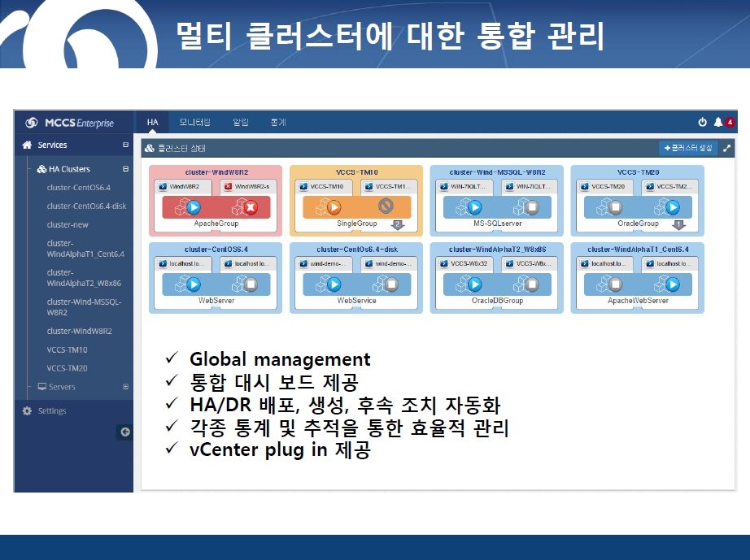
Task: Click the 클러스터 생성 button
Action: 688,148
